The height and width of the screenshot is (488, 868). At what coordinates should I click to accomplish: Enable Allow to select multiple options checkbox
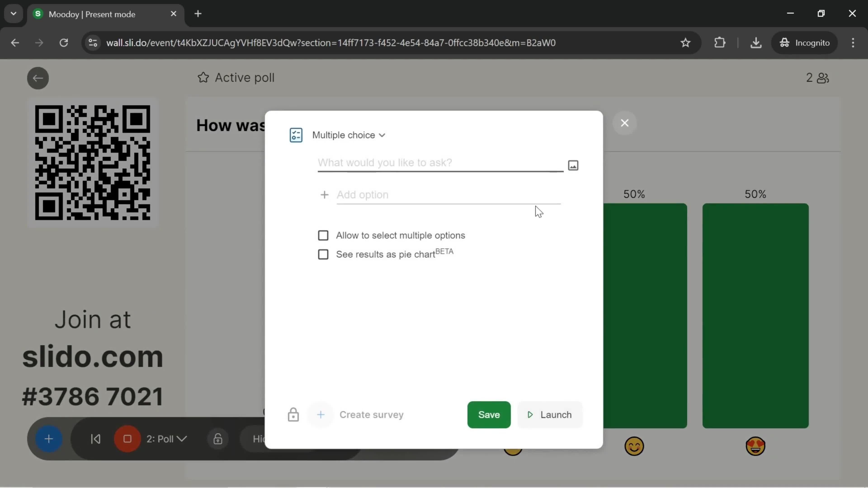tap(323, 235)
